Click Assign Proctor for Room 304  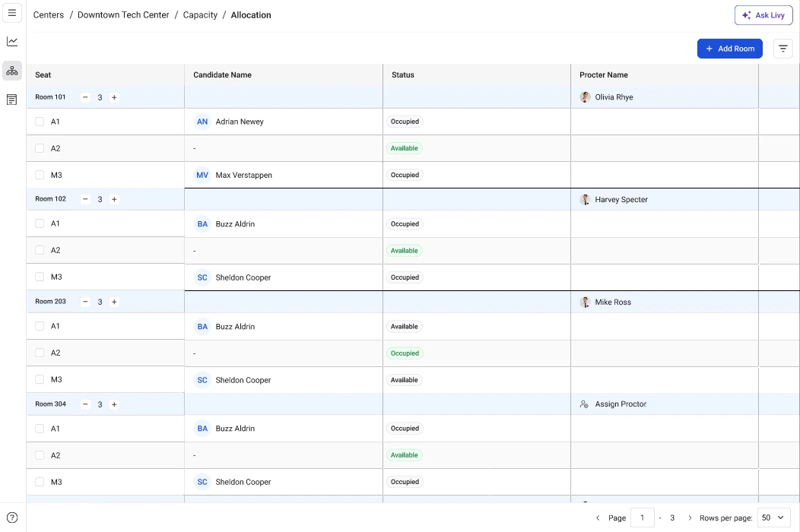click(621, 404)
